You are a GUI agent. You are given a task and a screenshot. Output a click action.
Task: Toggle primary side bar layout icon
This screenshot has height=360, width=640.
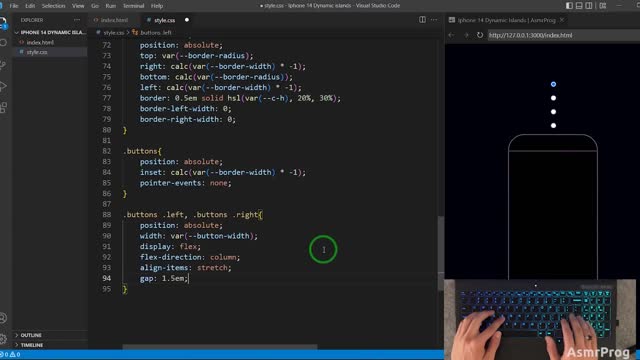[x=569, y=6]
